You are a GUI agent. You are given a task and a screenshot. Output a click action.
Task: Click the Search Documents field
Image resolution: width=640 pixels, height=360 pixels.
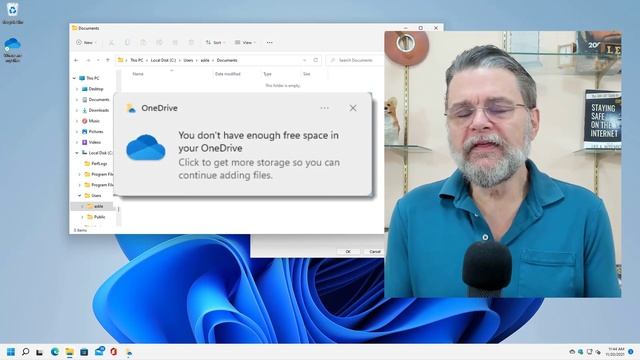pyautogui.click(x=355, y=60)
